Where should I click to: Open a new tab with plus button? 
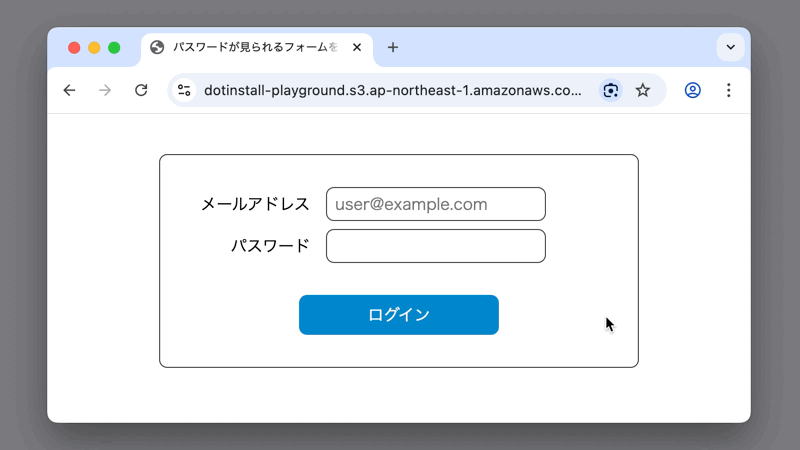393,47
